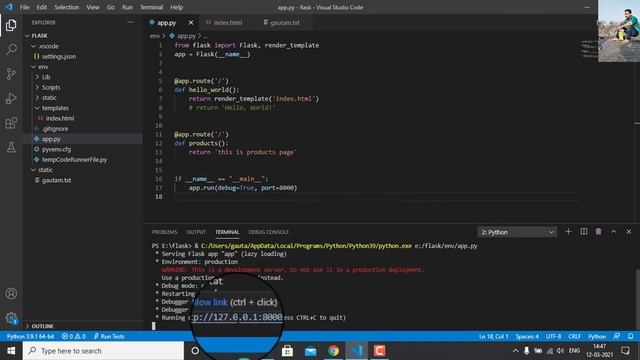Screen dimensions: 640x360
Task: Click errors and warnings status indicator
Action: pyautogui.click(x=73, y=336)
